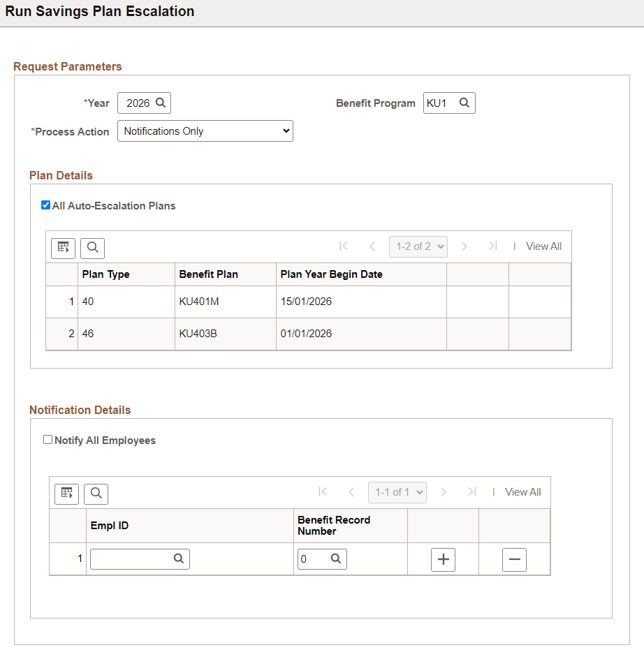Open the Benefit Program lookup prompt
The image size is (644, 659).
pos(466,103)
